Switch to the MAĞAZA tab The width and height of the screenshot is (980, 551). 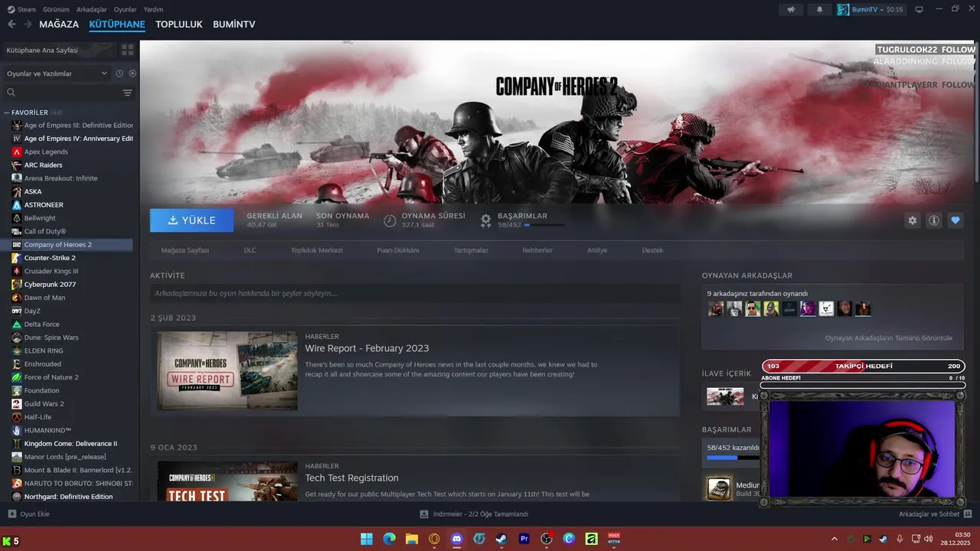59,24
